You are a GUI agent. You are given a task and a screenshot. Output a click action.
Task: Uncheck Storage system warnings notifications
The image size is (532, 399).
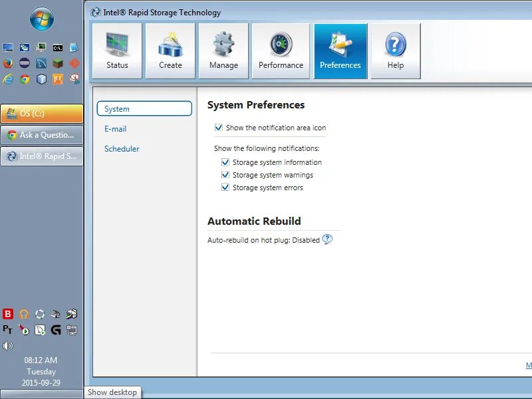225,175
